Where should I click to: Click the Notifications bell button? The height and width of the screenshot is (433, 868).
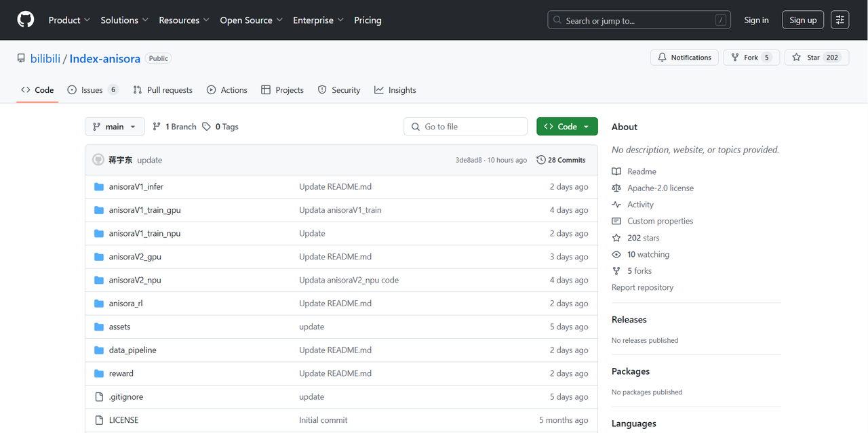(684, 58)
